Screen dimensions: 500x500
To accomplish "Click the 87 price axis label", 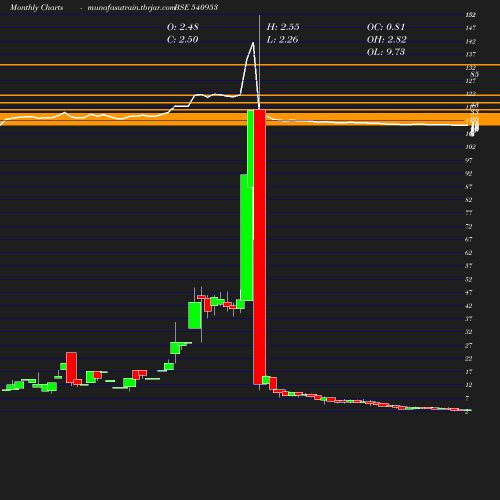I will point(469,187).
